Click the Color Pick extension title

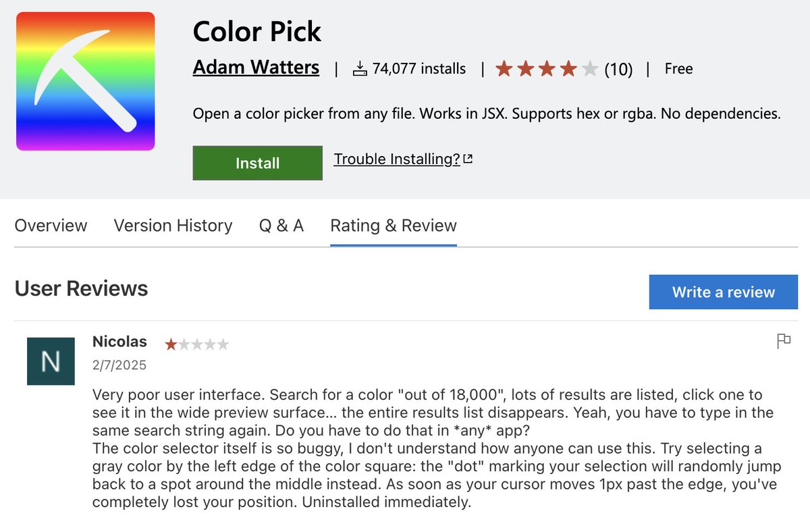(x=257, y=32)
